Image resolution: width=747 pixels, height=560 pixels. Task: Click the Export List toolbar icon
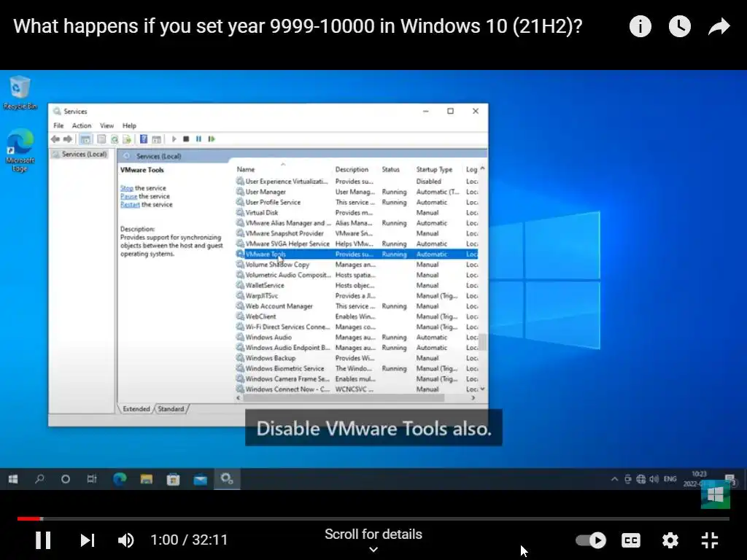127,139
